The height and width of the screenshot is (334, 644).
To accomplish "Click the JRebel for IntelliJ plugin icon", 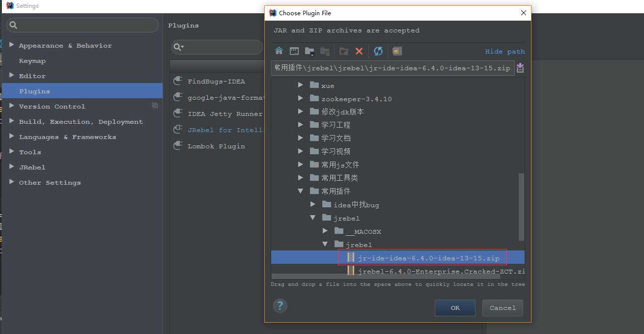I will tap(178, 130).
